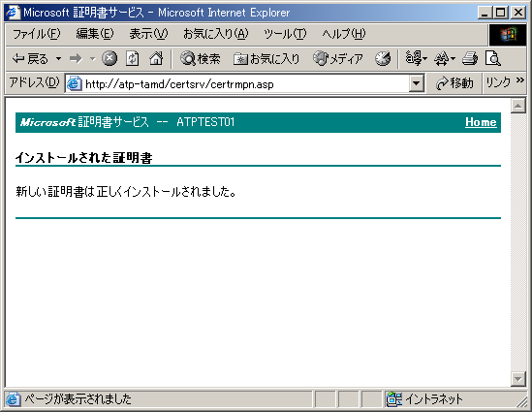Open the File (ファイル) menu

[36, 34]
